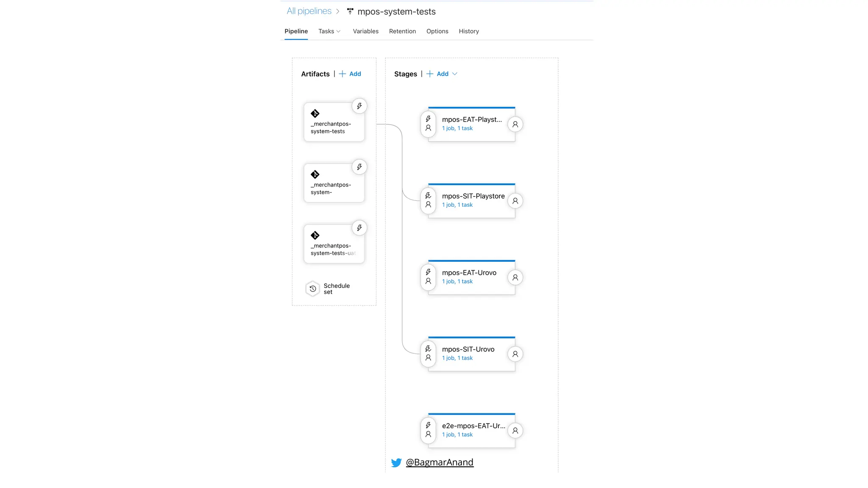This screenshot has height=488, width=868.
Task: Open pre-deployment conditions for mpos-SIT-Urovo stage
Action: pos(428,353)
